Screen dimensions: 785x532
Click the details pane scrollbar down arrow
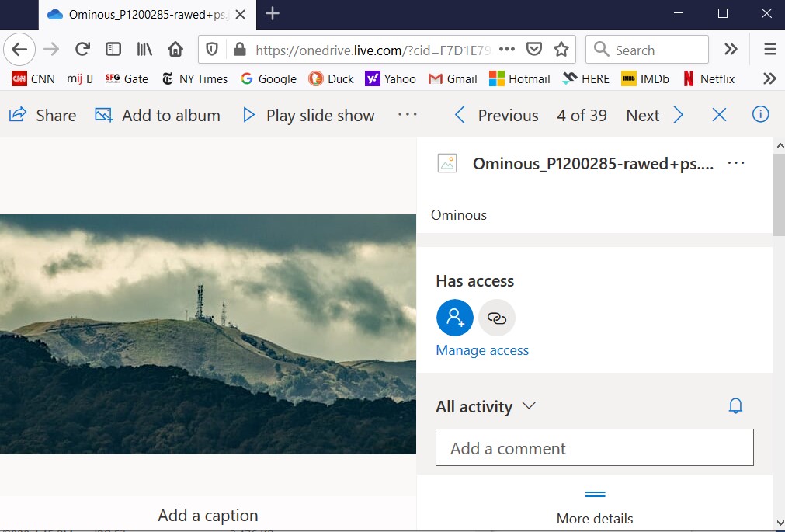coord(780,523)
